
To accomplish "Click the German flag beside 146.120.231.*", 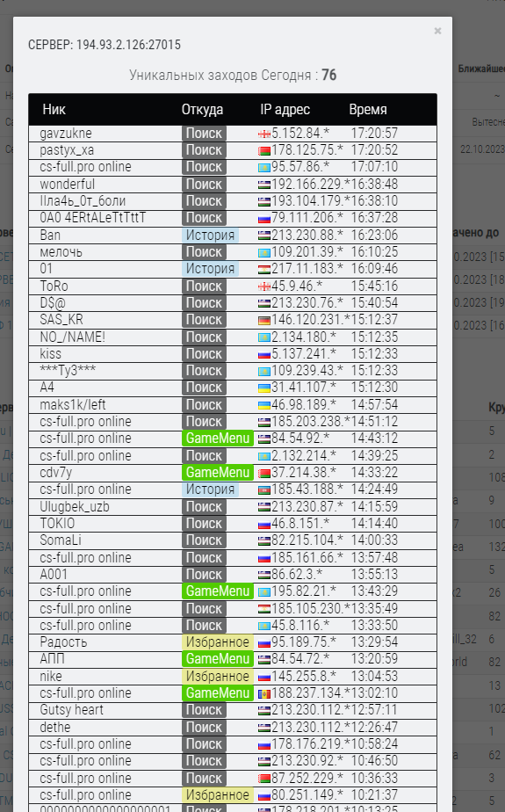I will (x=264, y=321).
